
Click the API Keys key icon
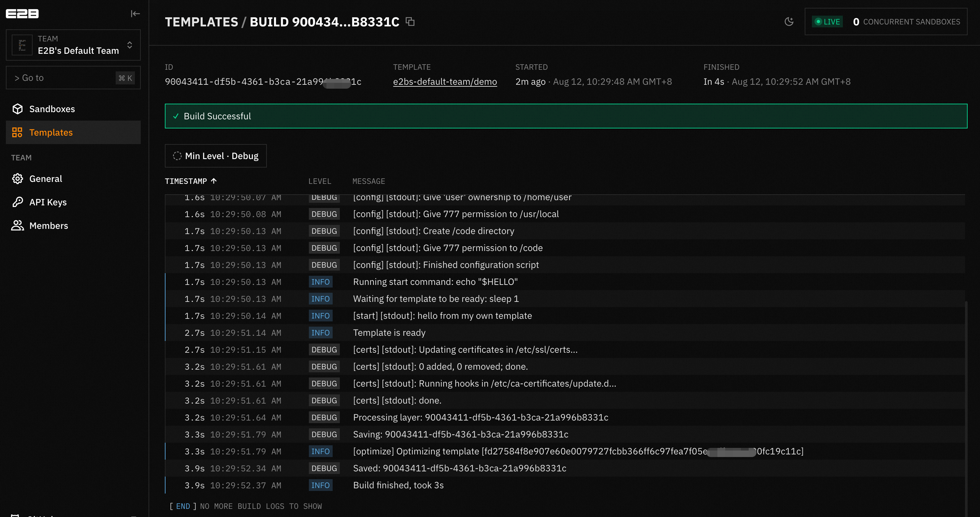18,202
